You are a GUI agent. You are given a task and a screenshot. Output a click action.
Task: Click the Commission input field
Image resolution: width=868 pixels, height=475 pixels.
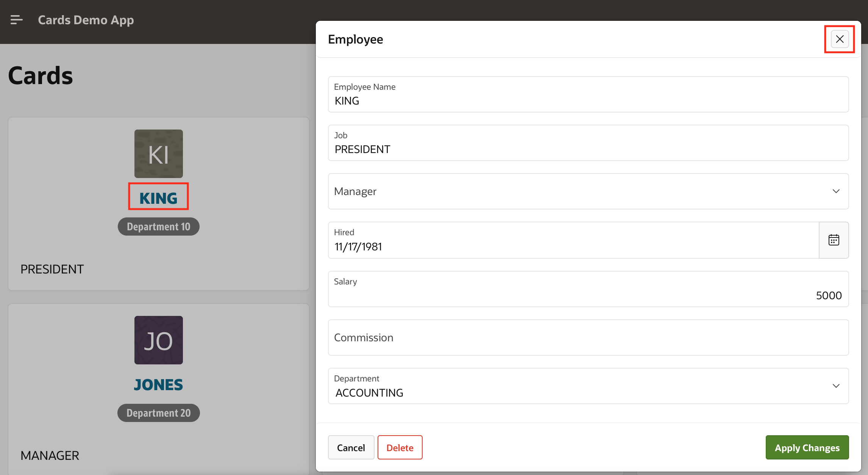[x=588, y=337]
